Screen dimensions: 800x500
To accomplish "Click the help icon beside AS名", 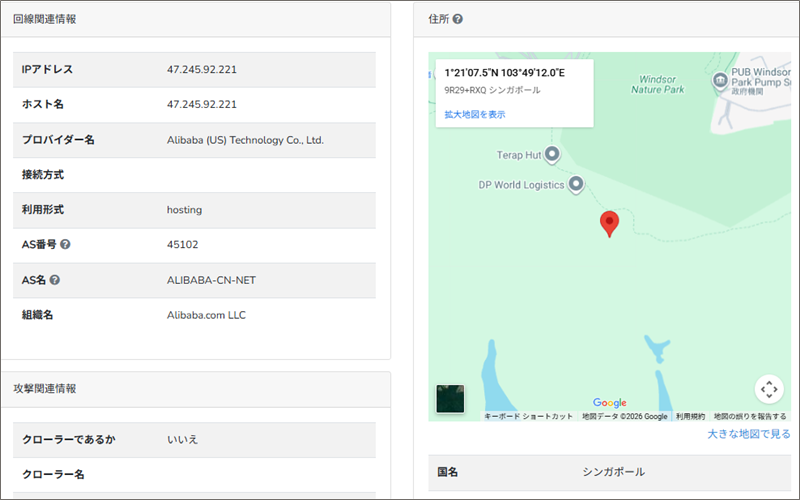I will pos(55,280).
